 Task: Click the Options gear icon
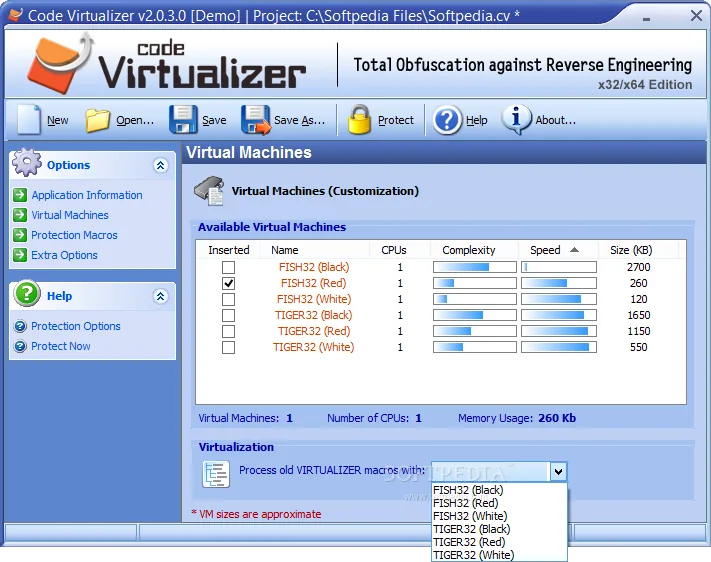coord(27,162)
